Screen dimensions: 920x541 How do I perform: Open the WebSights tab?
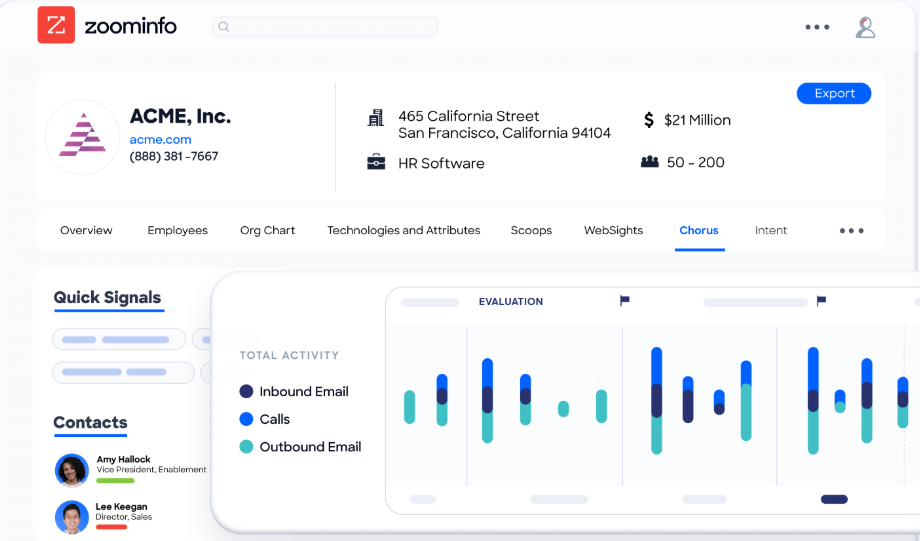point(613,230)
